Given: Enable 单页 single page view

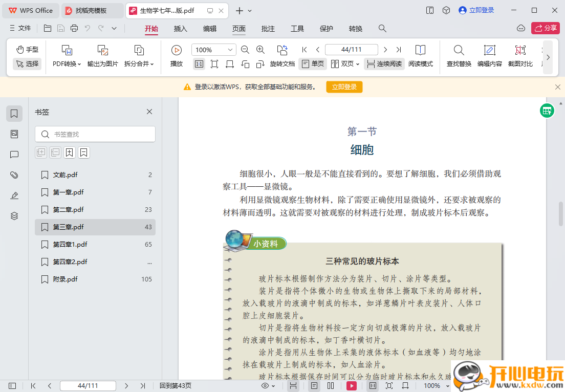Looking at the screenshot, I should point(312,64).
